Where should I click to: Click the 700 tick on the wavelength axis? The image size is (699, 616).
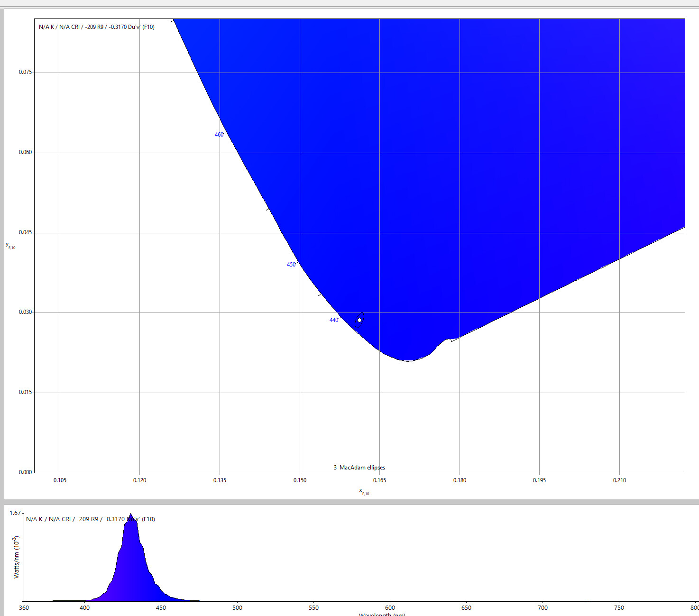(x=543, y=608)
